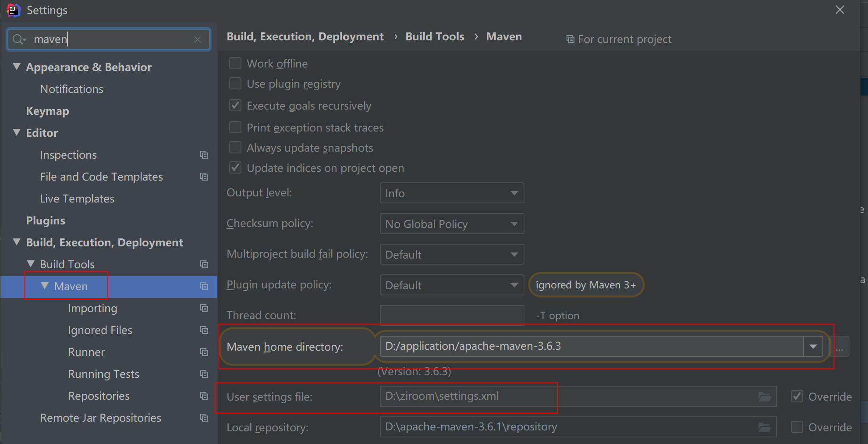The height and width of the screenshot is (444, 868).
Task: Collapse the Appearance & Behavior section
Action: pos(17,67)
